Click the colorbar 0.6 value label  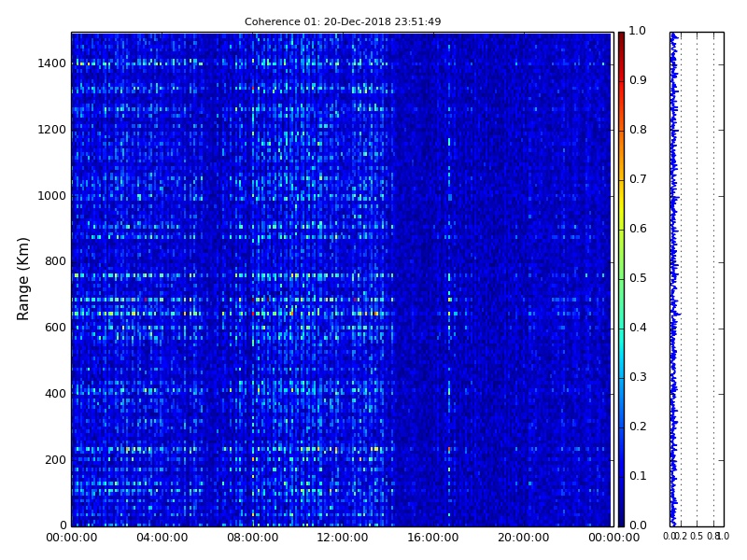[x=638, y=229]
